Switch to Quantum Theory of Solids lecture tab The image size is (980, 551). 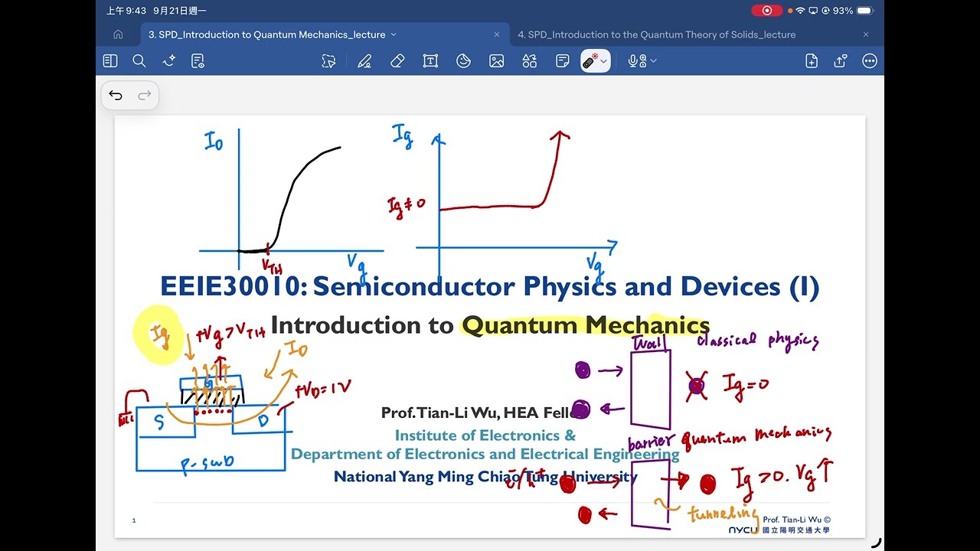[x=656, y=34]
